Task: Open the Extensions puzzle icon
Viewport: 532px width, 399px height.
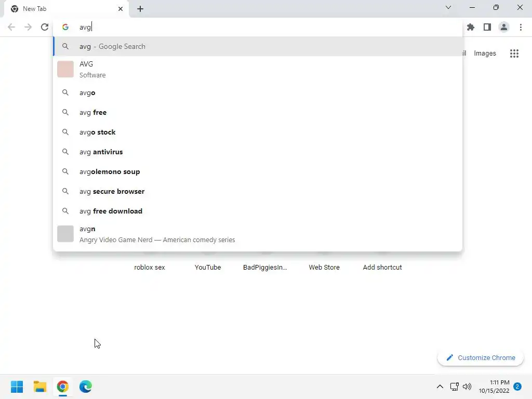Action: tap(471, 27)
